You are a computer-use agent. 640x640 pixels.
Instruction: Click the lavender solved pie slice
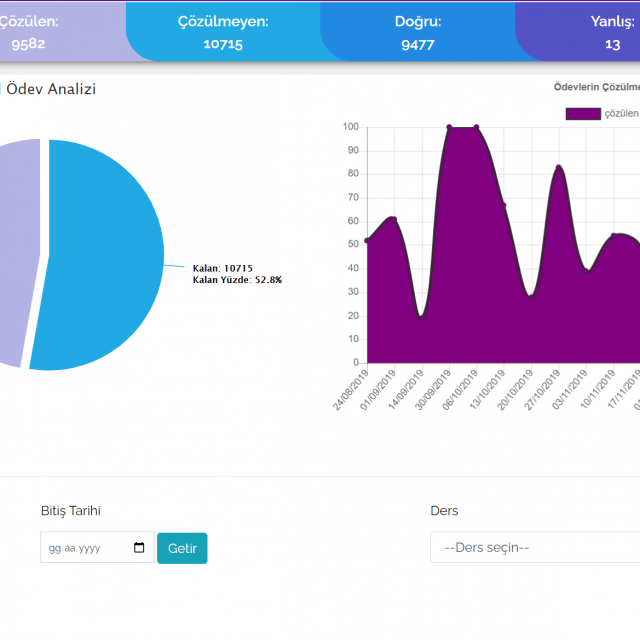click(x=18, y=253)
